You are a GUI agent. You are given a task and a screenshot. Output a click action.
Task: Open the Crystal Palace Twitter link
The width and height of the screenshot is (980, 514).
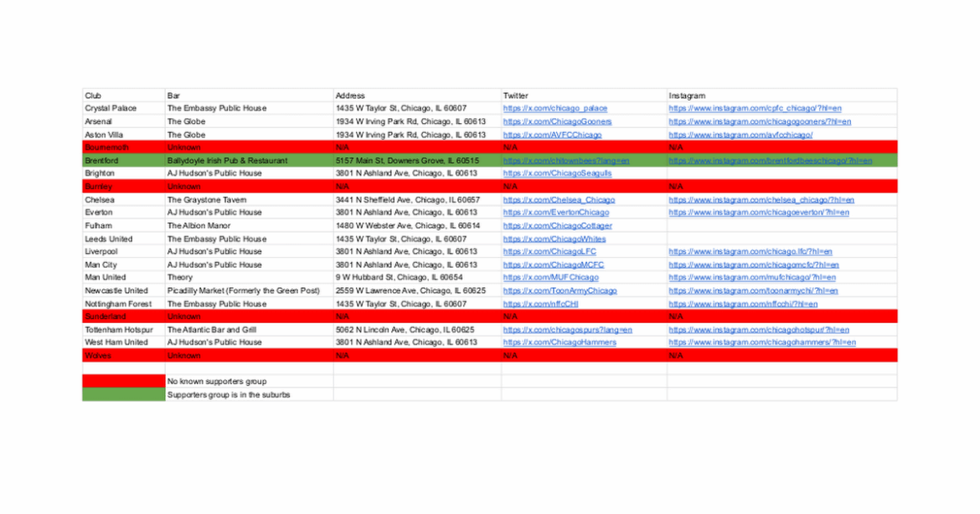[x=554, y=108]
